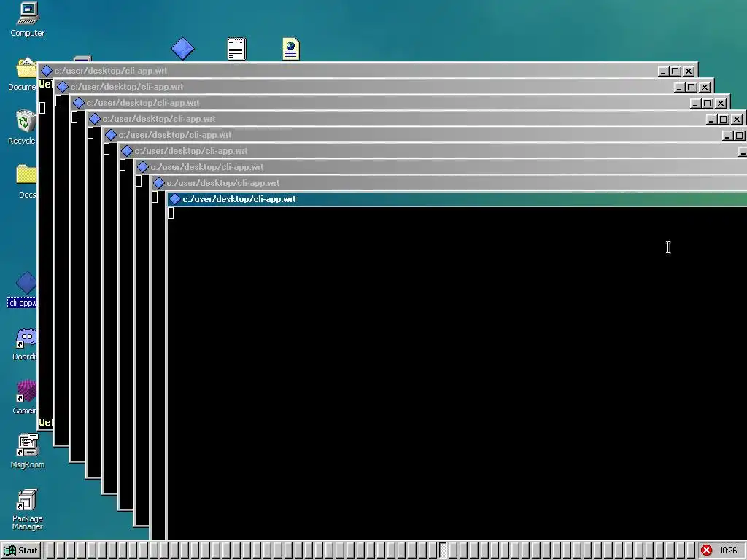Minimize the third-from-back cli-app window
Image resolution: width=747 pixels, height=560 pixels.
coord(695,103)
